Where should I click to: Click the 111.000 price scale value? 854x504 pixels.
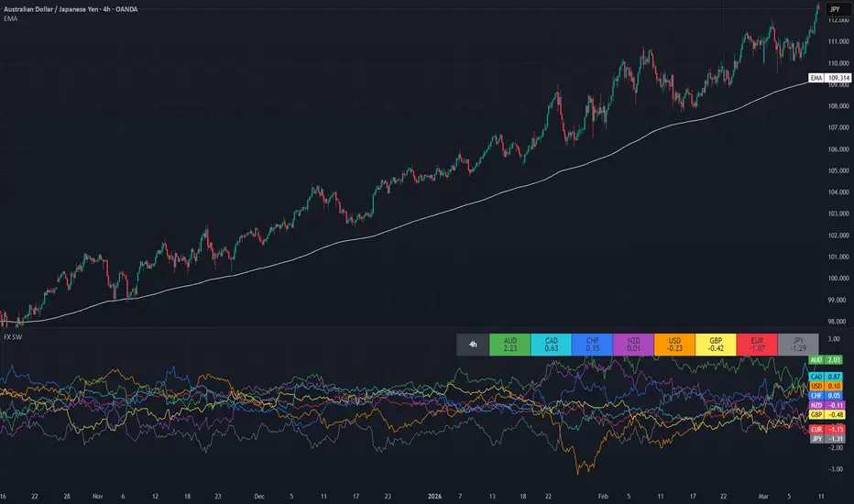pyautogui.click(x=838, y=41)
